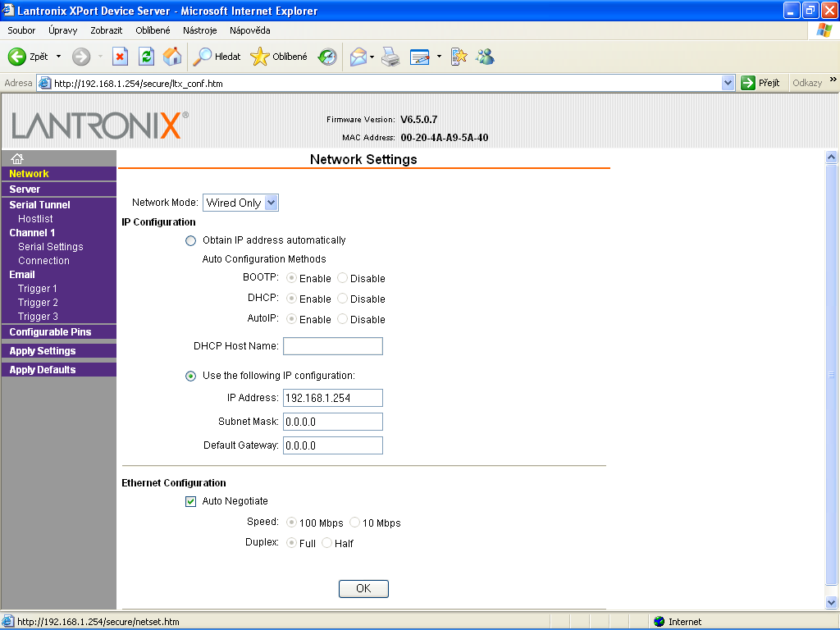Choose 10 Mbps speed
This screenshot has width=840, height=630.
[x=354, y=523]
